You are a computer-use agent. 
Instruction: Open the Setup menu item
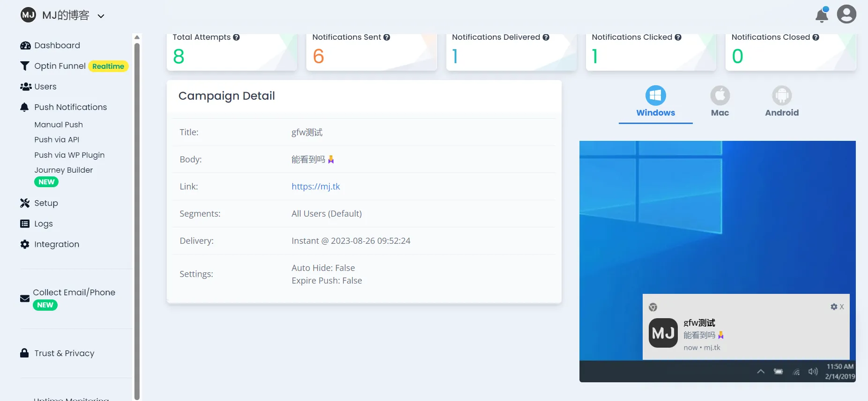tap(46, 203)
